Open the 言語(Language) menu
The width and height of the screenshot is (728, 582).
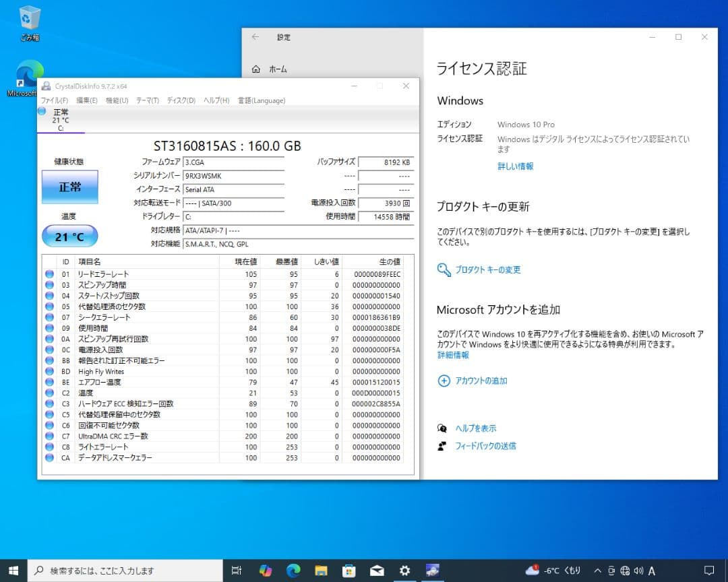tap(262, 100)
